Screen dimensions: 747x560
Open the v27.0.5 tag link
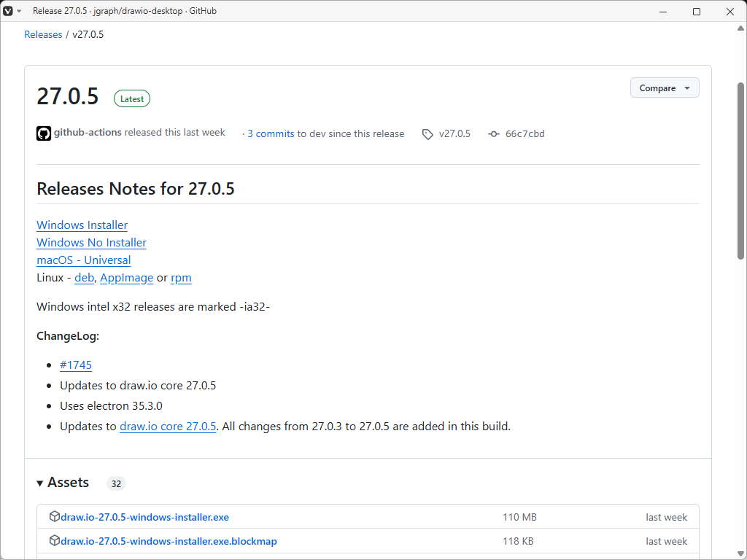pyautogui.click(x=454, y=134)
